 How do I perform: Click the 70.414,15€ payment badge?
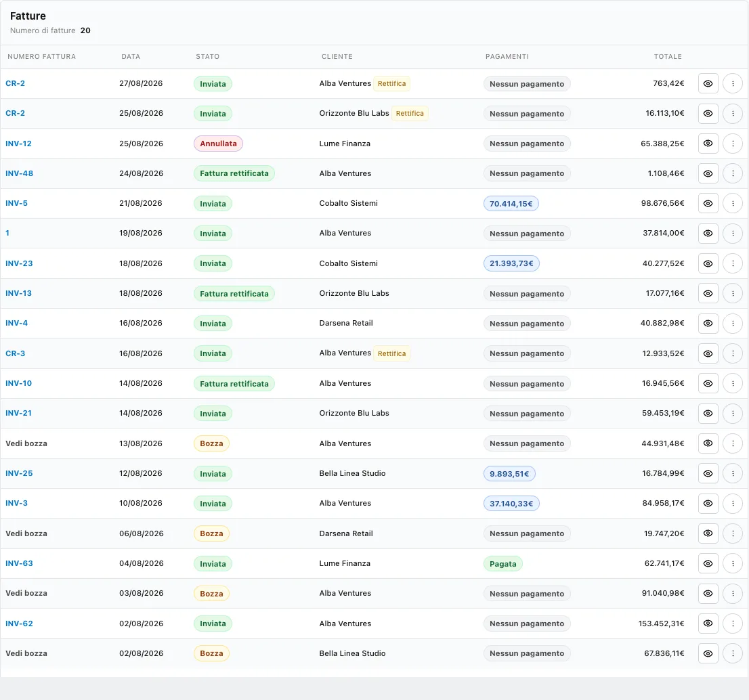511,203
